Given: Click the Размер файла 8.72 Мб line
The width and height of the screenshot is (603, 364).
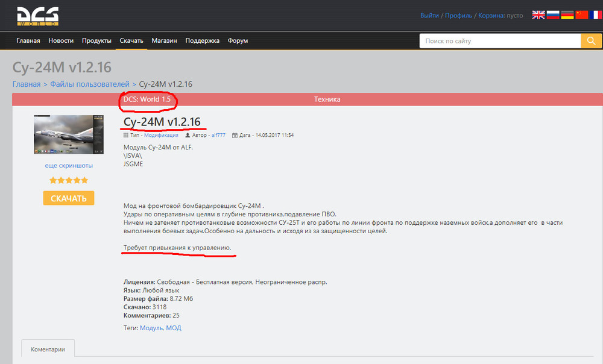Looking at the screenshot, I should pyautogui.click(x=158, y=299).
